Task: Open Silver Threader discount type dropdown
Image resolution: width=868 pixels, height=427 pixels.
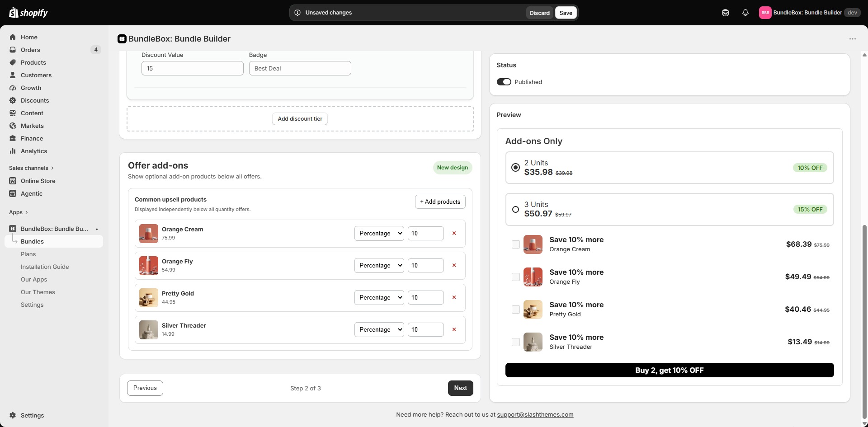Action: 379,330
